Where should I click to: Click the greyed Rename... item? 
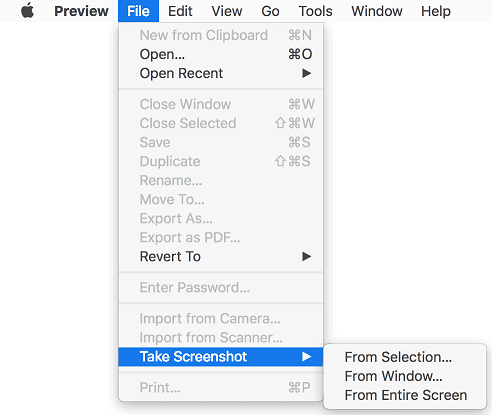pyautogui.click(x=221, y=180)
